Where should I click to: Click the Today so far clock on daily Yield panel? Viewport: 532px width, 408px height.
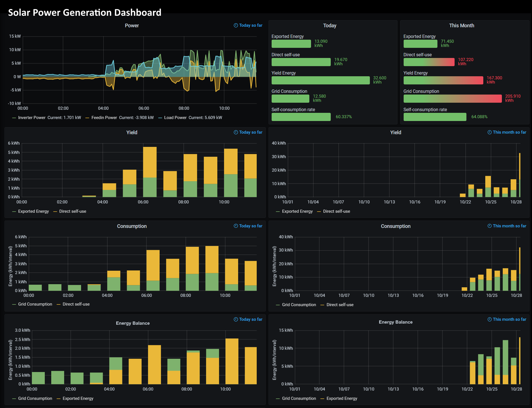pyautogui.click(x=236, y=132)
